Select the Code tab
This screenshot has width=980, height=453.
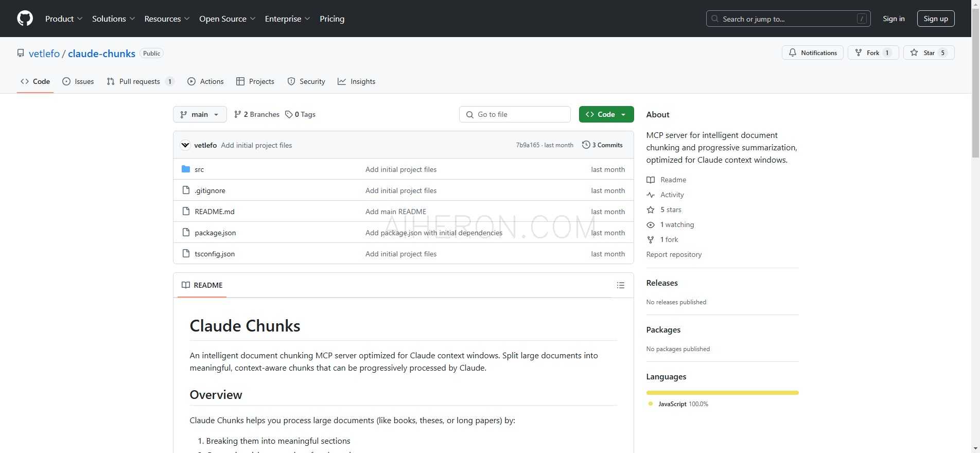35,81
